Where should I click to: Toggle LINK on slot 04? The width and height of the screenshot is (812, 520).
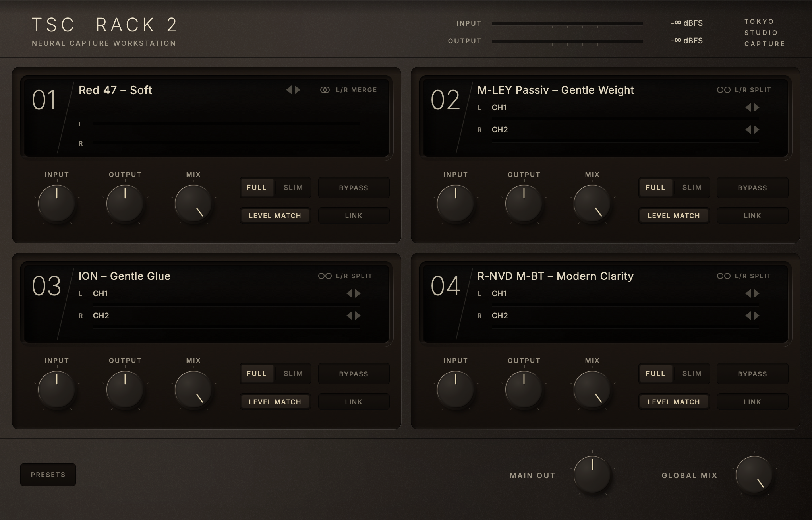(x=752, y=402)
